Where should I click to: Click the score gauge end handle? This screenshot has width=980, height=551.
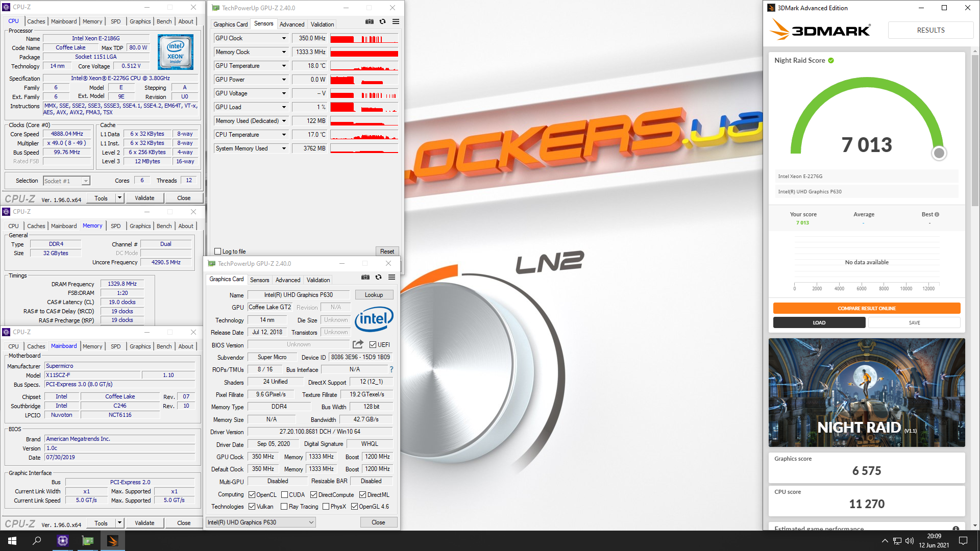[x=939, y=153]
